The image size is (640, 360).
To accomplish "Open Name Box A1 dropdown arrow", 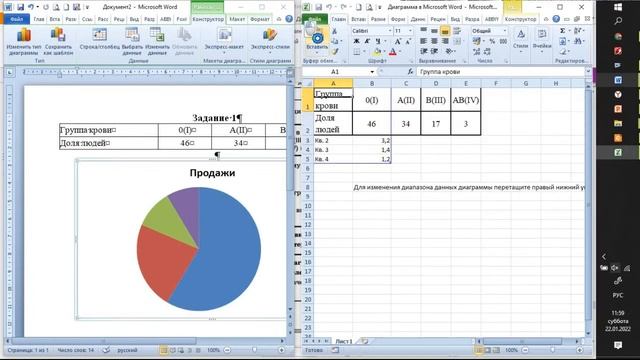I will [x=372, y=72].
